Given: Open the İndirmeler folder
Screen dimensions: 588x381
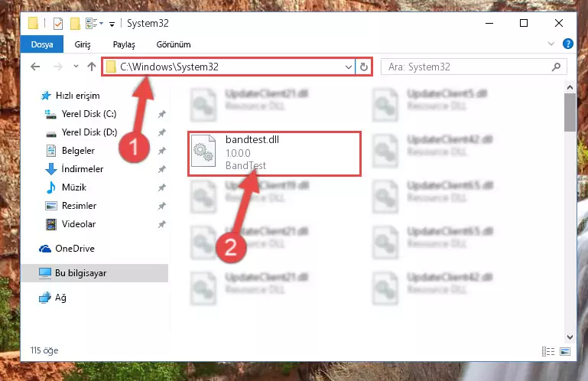Looking at the screenshot, I should 74,169.
